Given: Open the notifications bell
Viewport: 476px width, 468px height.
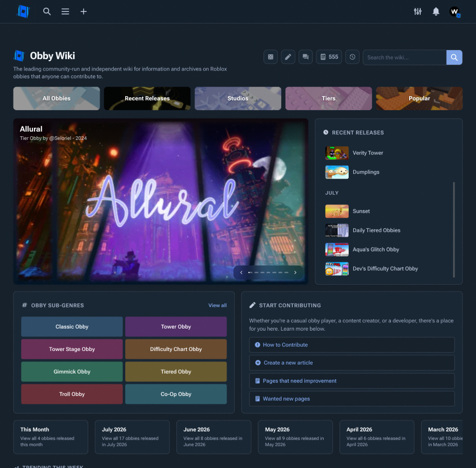Looking at the screenshot, I should click(x=436, y=11).
